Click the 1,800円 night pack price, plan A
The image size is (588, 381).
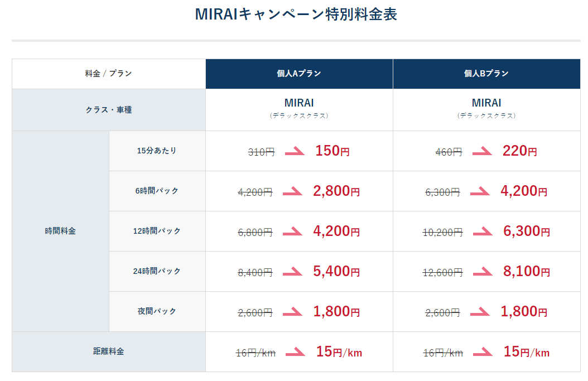[336, 311]
